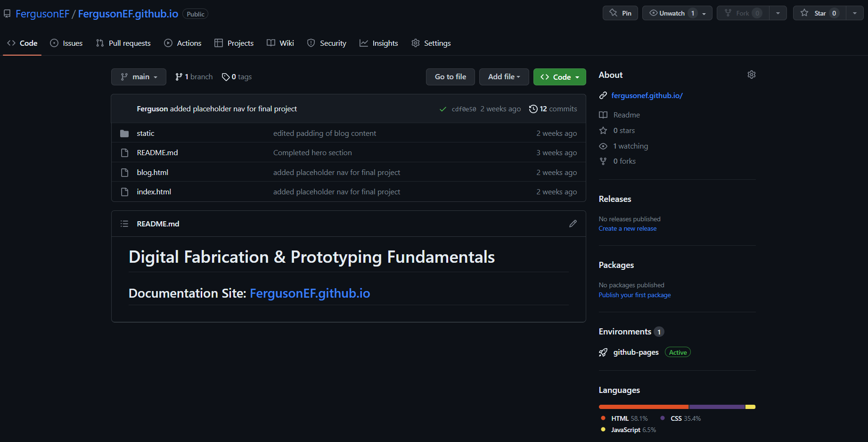Click the book icon beside Readme
The image size is (868, 442).
pyautogui.click(x=603, y=115)
